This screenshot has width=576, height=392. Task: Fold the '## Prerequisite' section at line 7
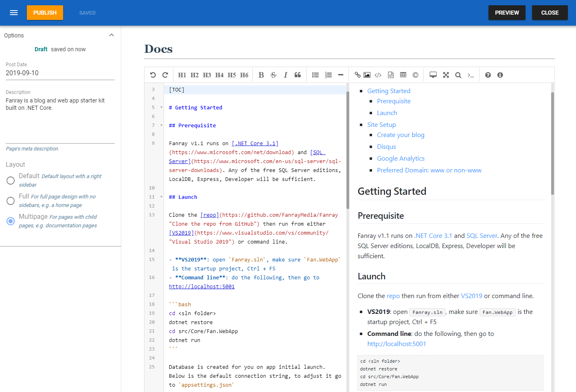click(161, 125)
